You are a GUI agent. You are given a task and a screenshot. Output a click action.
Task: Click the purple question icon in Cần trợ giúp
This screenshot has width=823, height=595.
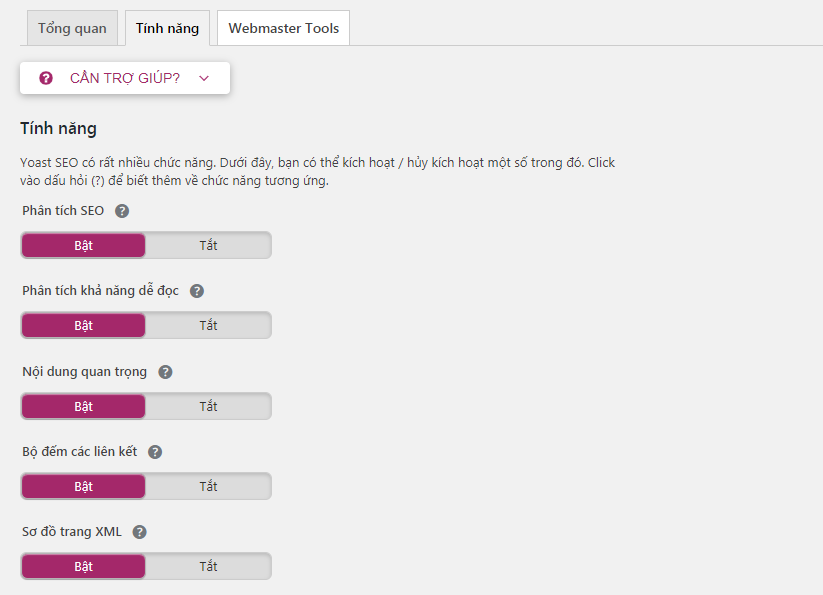46,78
